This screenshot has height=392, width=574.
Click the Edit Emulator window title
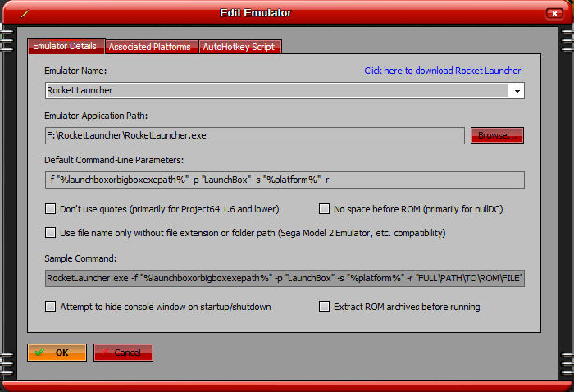tap(256, 13)
